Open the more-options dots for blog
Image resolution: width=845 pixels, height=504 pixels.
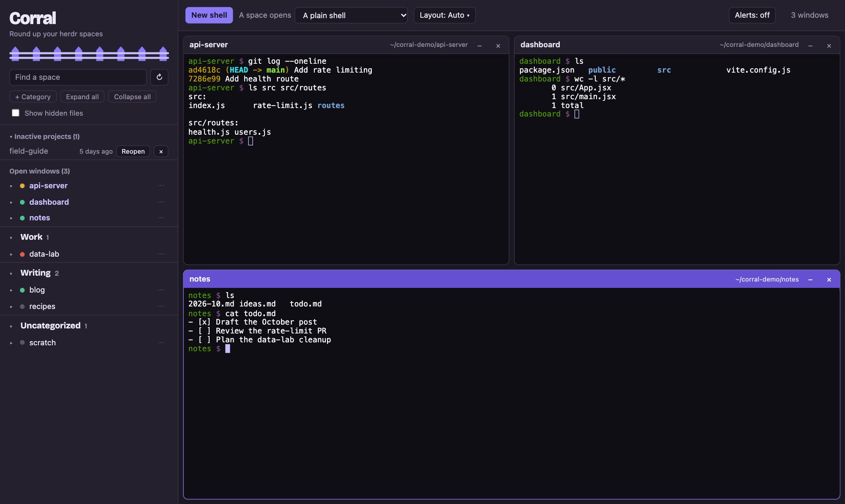[x=161, y=290]
